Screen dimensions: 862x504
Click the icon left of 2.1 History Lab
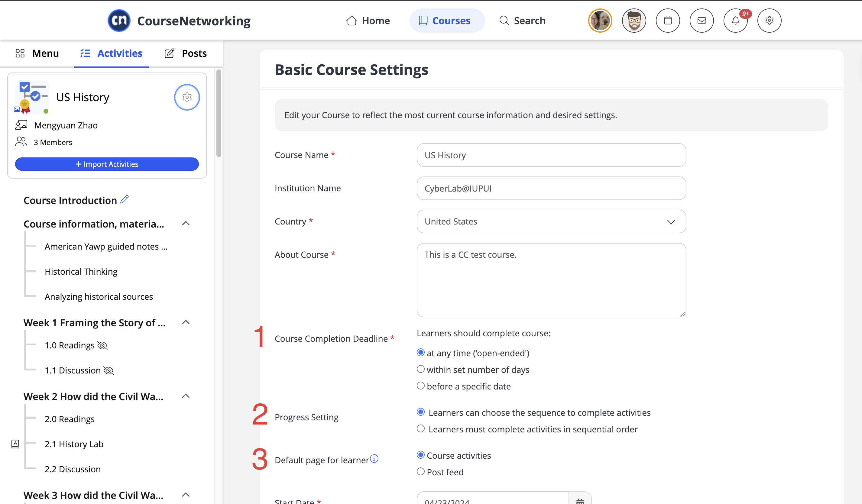[15, 444]
